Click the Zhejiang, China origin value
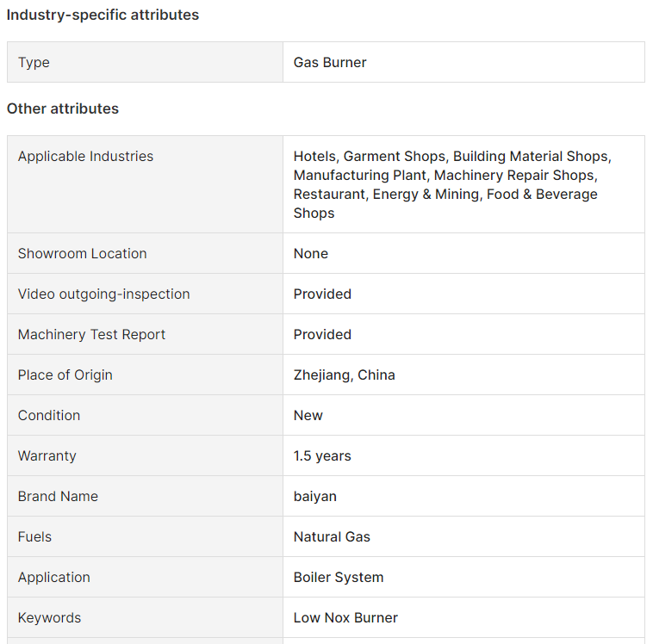Viewport: 653px width, 644px height. pos(344,375)
